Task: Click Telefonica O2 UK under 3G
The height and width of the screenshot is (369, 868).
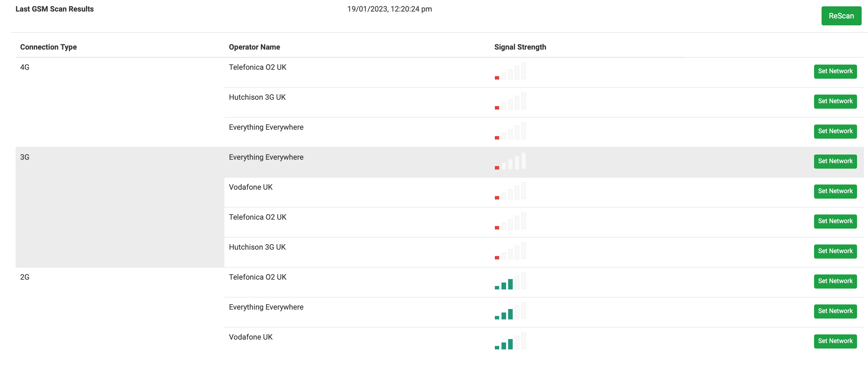Action: (258, 217)
